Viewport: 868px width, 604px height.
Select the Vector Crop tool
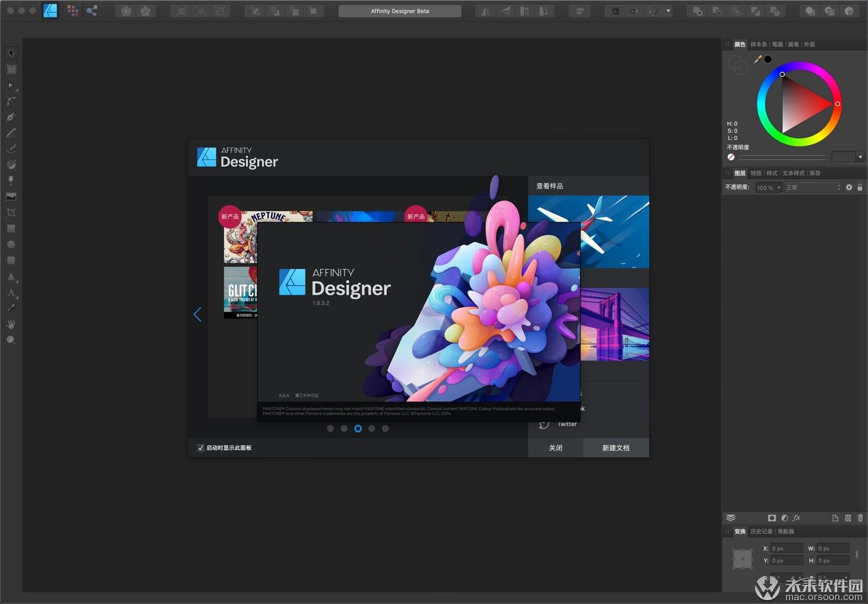click(11, 213)
